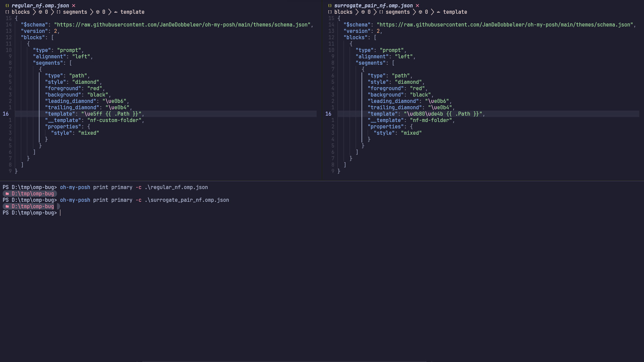Close the surrogate_pair_nf.omp.json tab
This screenshot has width=644, height=362.
click(417, 5)
